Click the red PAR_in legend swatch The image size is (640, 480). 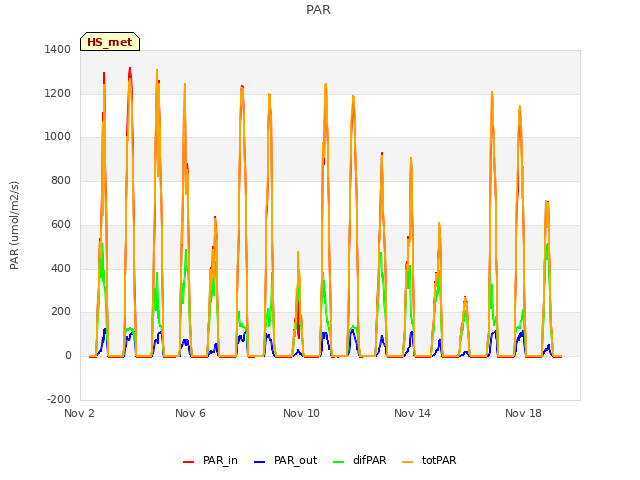pos(188,462)
